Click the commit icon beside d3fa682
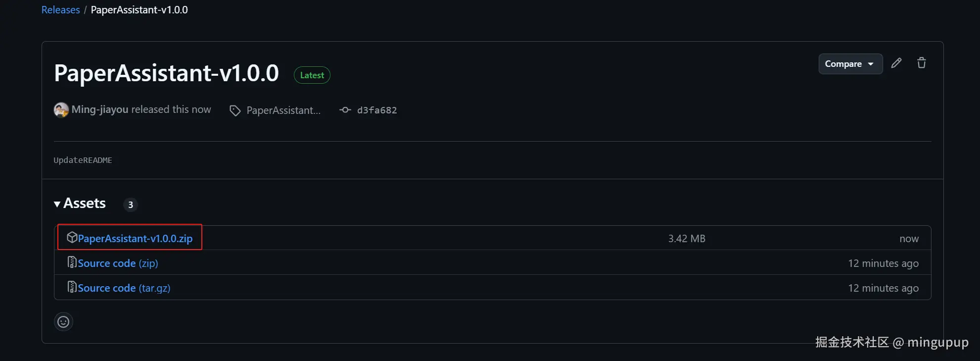Viewport: 980px width, 361px height. 345,110
